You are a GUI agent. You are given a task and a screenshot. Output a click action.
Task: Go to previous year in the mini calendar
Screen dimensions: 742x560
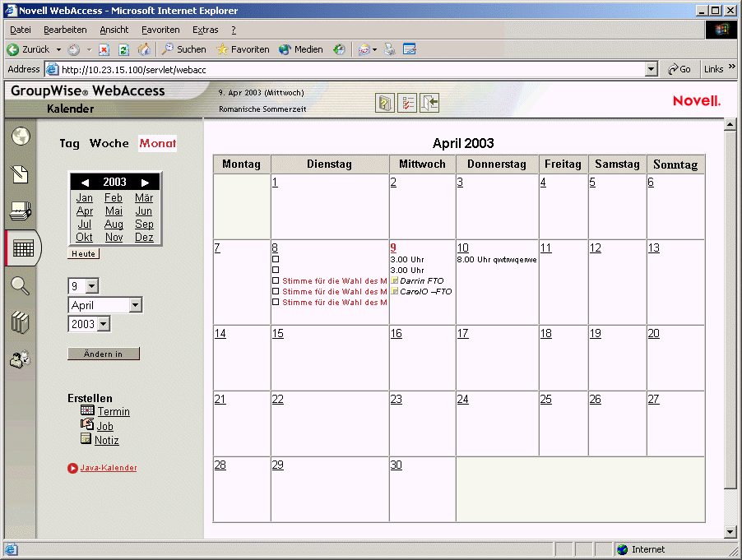point(85,183)
